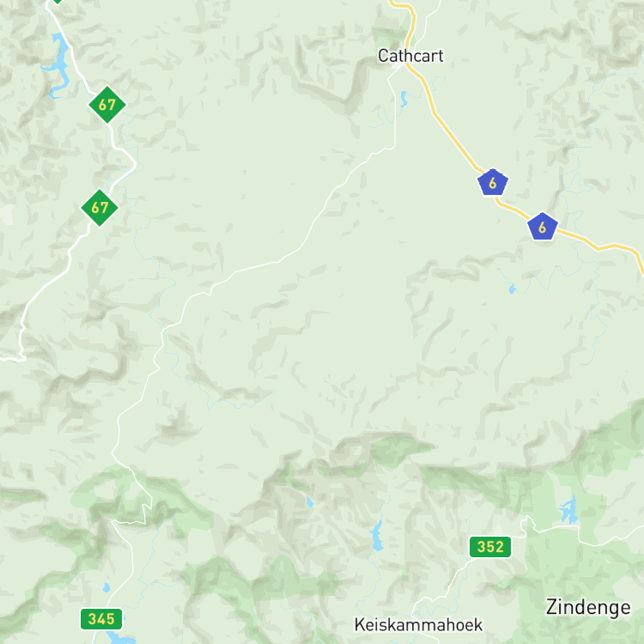This screenshot has height=644, width=644.
Task: Click the green 345 road shield
Action: point(101,619)
